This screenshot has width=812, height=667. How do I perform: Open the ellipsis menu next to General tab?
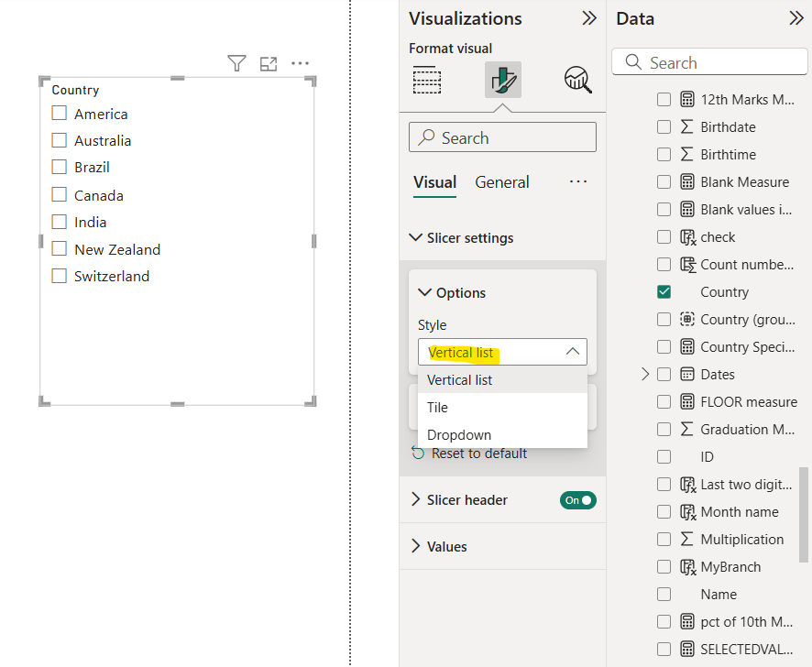[x=578, y=182]
